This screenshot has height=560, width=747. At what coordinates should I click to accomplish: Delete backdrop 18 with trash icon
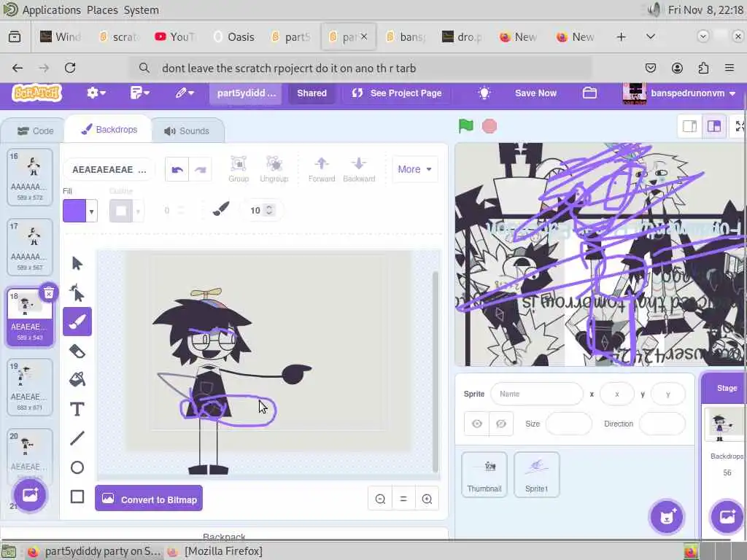click(x=49, y=293)
